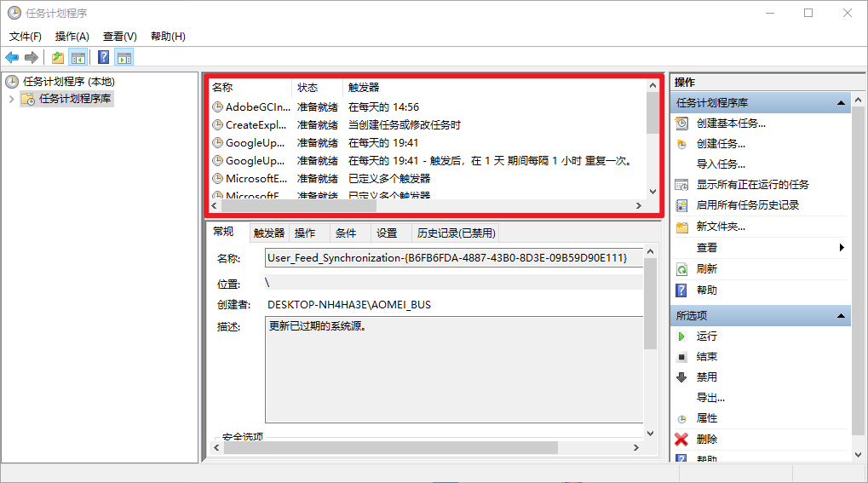Click the Back arrow toolbar icon

tap(12, 57)
